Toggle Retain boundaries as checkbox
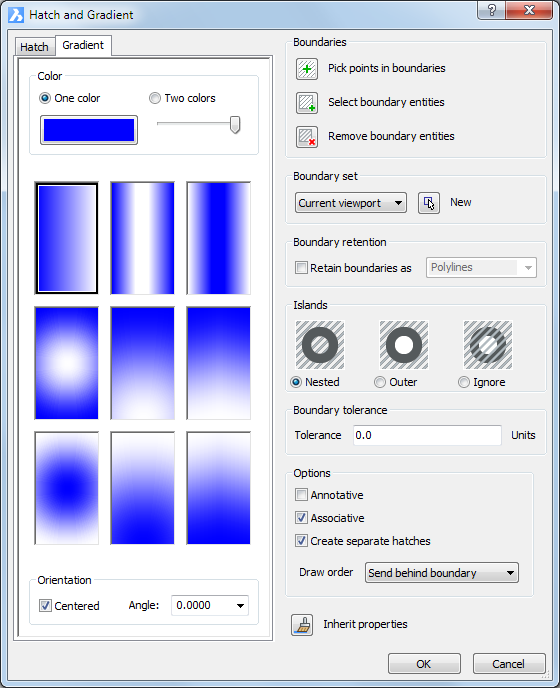The width and height of the screenshot is (560, 688). pyautogui.click(x=301, y=268)
